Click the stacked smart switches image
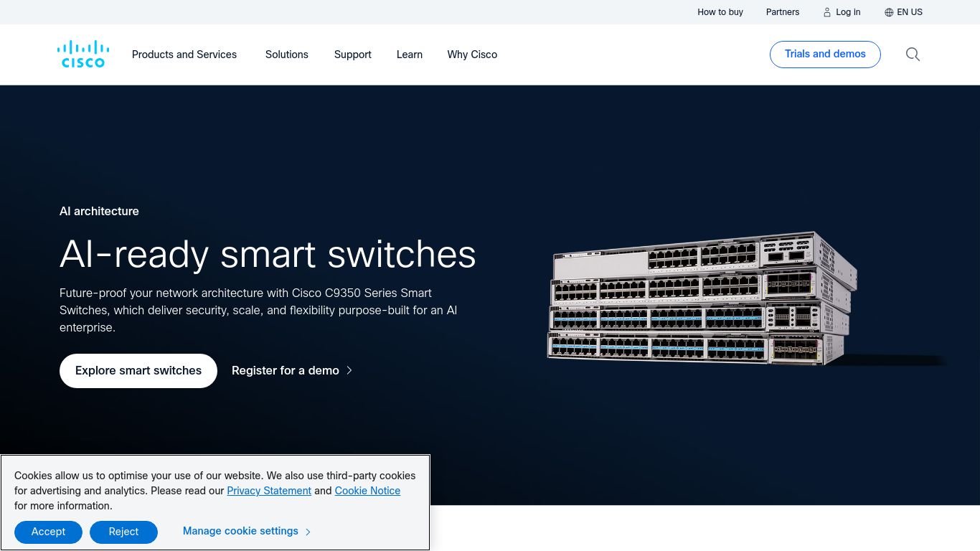This screenshot has height=551, width=980. [703, 298]
